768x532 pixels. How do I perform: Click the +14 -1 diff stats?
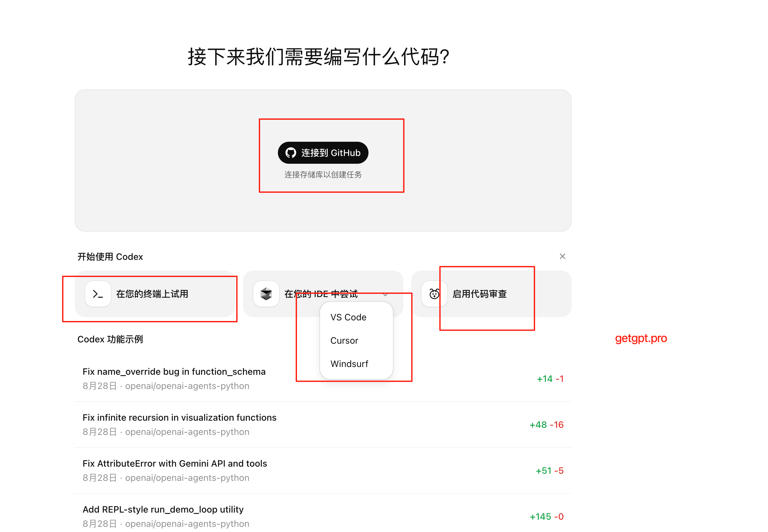pyautogui.click(x=550, y=379)
